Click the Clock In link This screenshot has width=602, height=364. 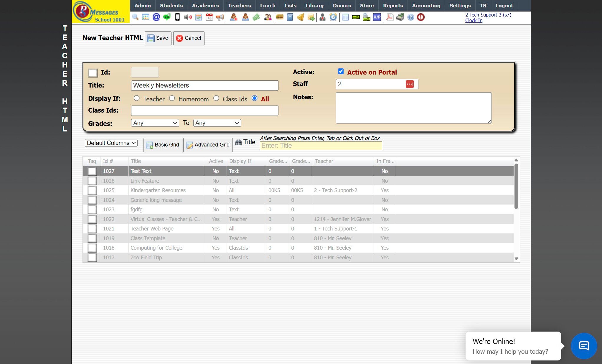(474, 20)
